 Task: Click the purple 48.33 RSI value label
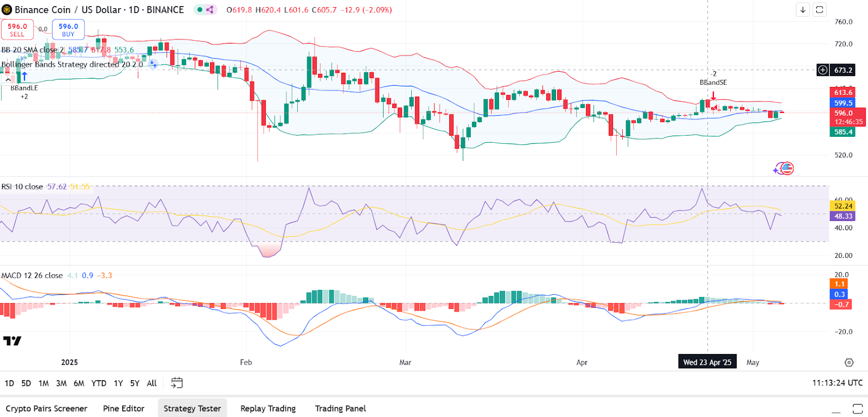pyautogui.click(x=843, y=216)
